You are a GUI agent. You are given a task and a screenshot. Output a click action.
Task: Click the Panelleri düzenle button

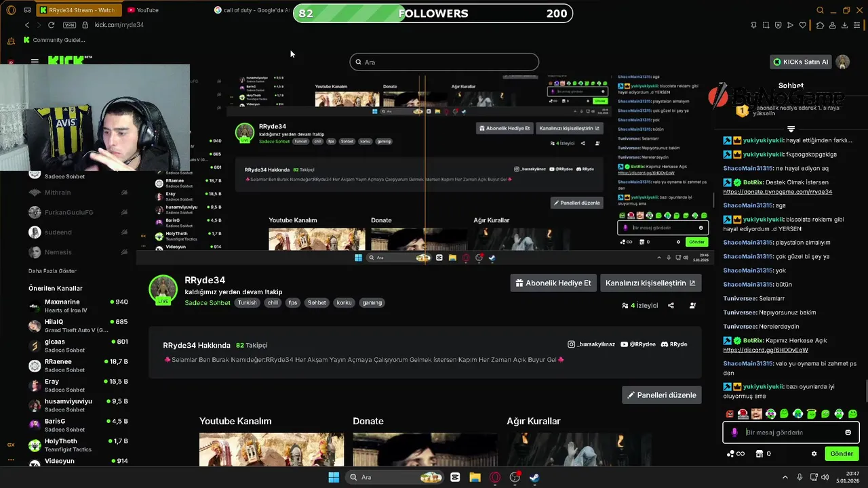662,395
